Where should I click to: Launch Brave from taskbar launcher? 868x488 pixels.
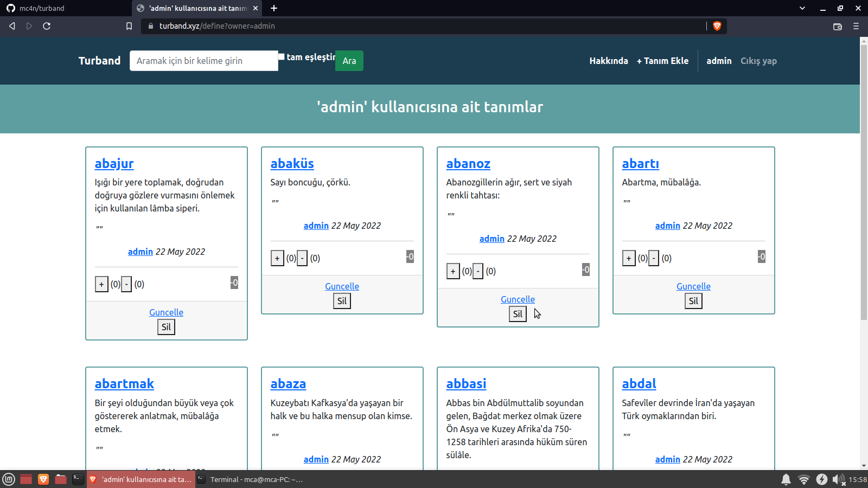point(43,479)
